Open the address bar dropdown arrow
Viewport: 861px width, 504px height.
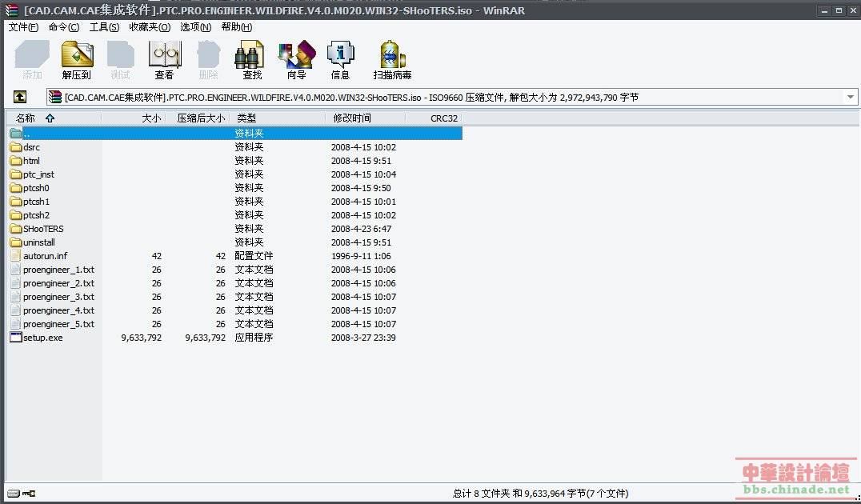coord(851,97)
